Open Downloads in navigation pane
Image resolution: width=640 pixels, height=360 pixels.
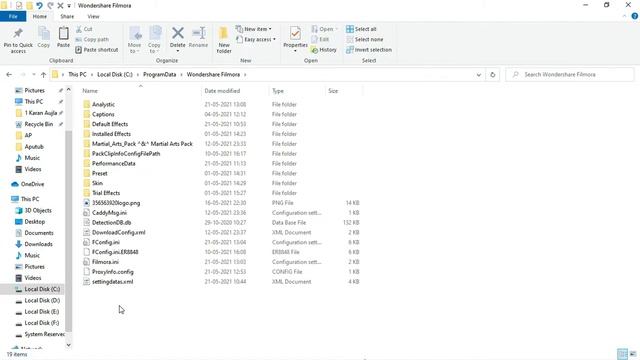pyautogui.click(x=38, y=244)
